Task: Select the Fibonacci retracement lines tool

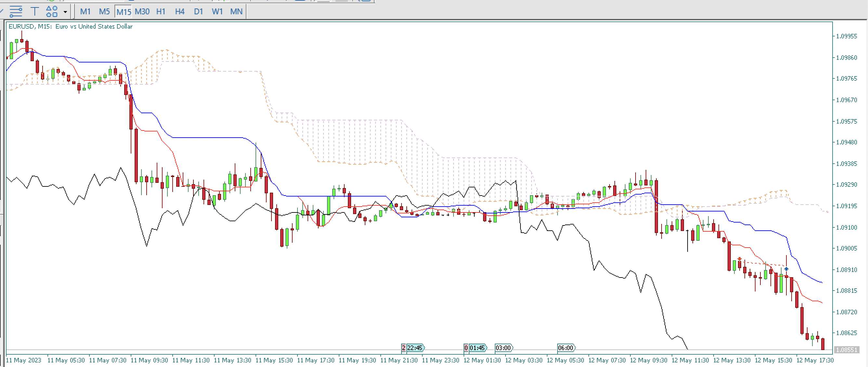Action: 16,12
